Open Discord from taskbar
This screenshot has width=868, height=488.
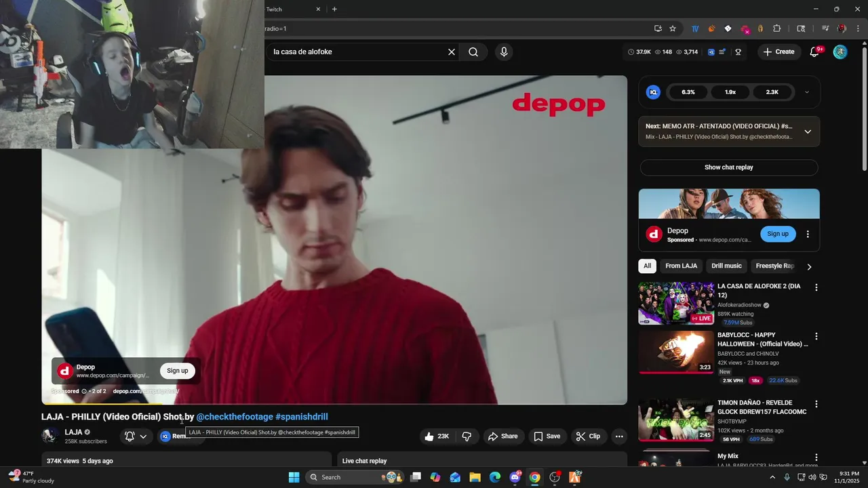coord(515,477)
